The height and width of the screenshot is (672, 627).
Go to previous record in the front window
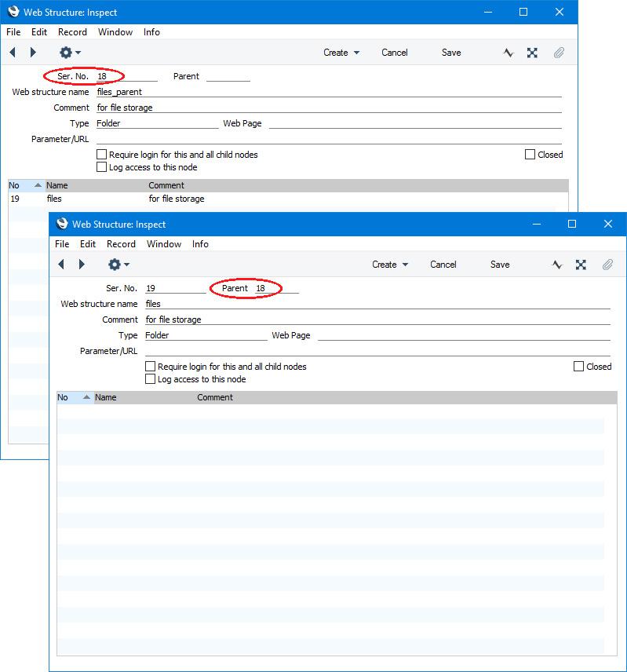click(61, 265)
